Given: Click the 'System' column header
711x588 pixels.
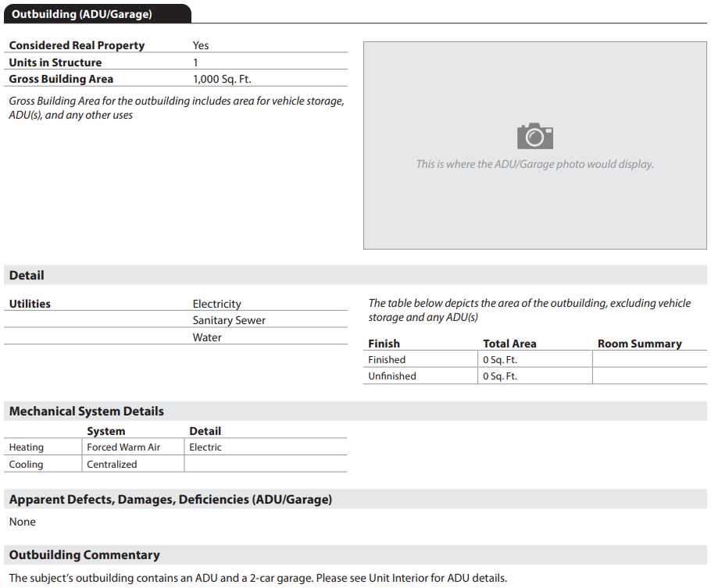Looking at the screenshot, I should (x=106, y=431).
